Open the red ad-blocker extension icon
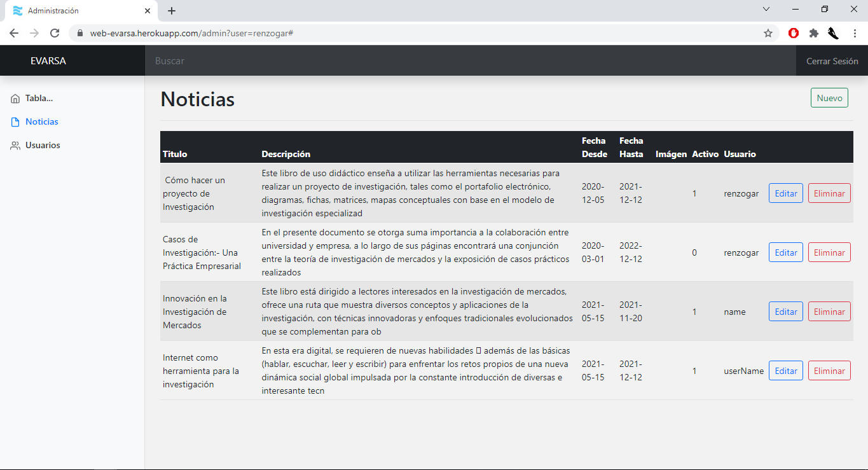This screenshot has width=868, height=470. 794,33
